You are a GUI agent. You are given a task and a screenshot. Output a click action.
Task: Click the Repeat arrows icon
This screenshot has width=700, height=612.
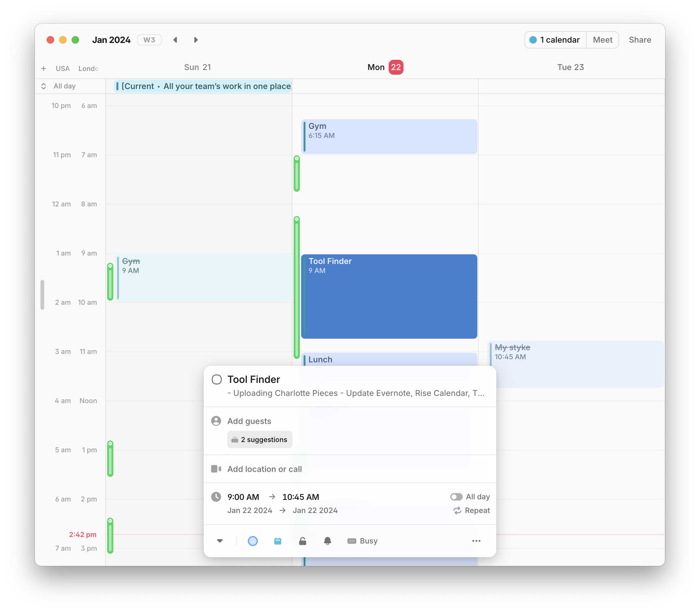click(x=457, y=511)
